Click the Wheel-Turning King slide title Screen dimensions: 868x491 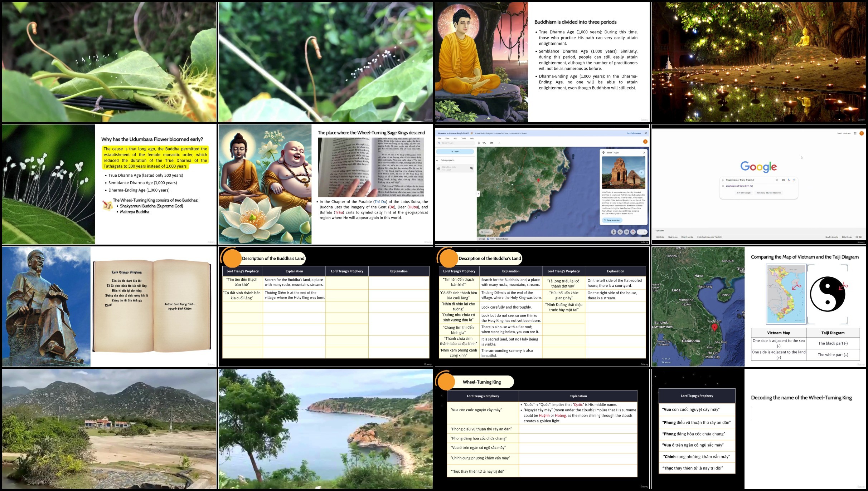click(x=481, y=382)
